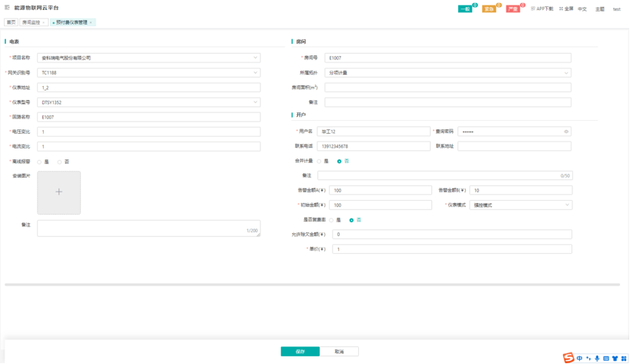Select 是 for 是否复费率
This screenshot has height=364, width=630.
[x=331, y=220]
